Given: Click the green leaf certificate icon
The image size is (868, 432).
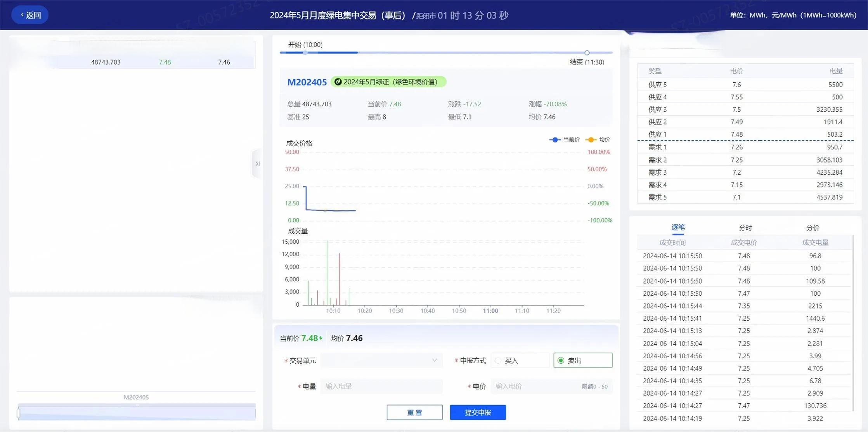Looking at the screenshot, I should click(x=338, y=82).
